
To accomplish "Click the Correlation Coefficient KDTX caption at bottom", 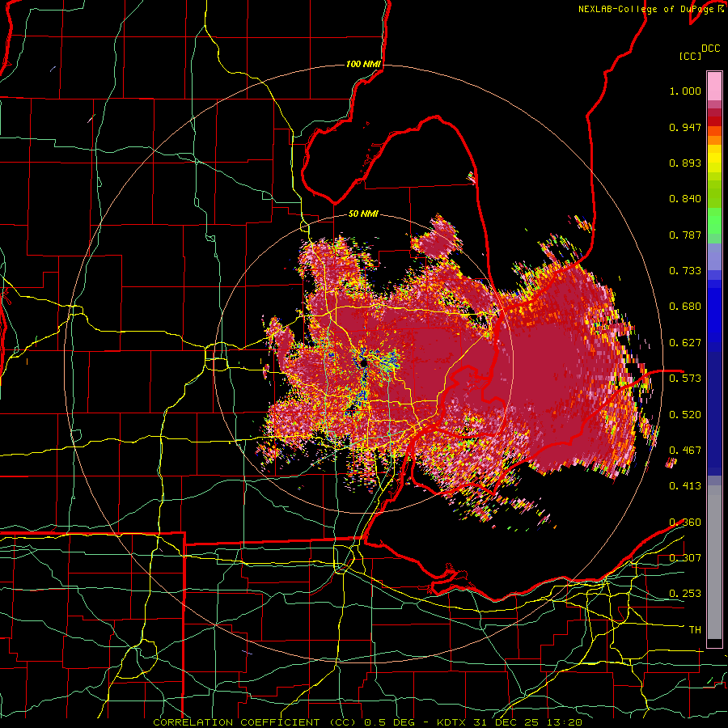I will click(x=367, y=722).
